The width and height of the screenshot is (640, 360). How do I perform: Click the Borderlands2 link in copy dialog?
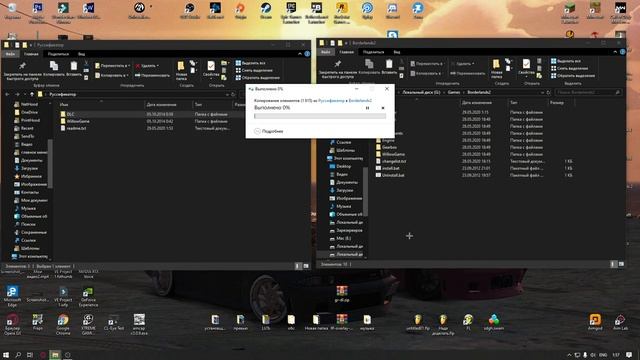tap(360, 100)
